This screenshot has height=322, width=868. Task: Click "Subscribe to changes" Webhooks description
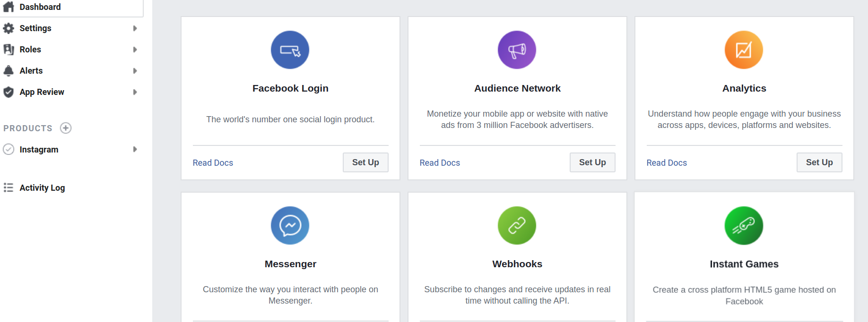517,295
